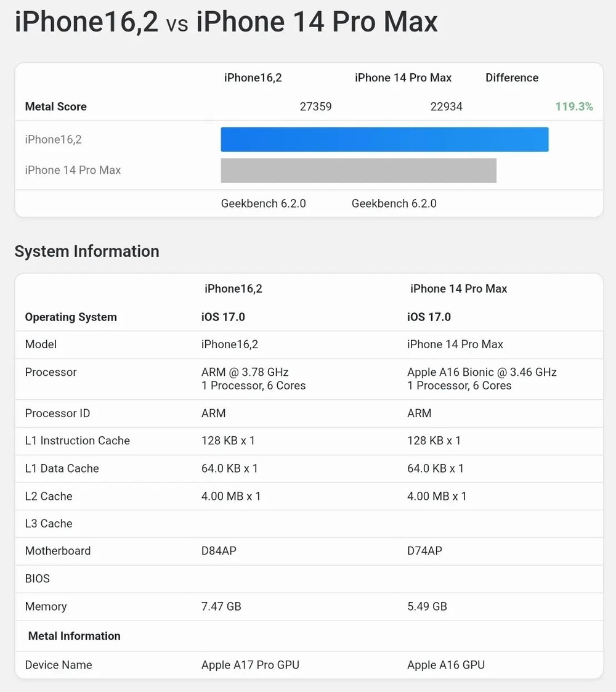Click the green 119.3% difference value

573,107
